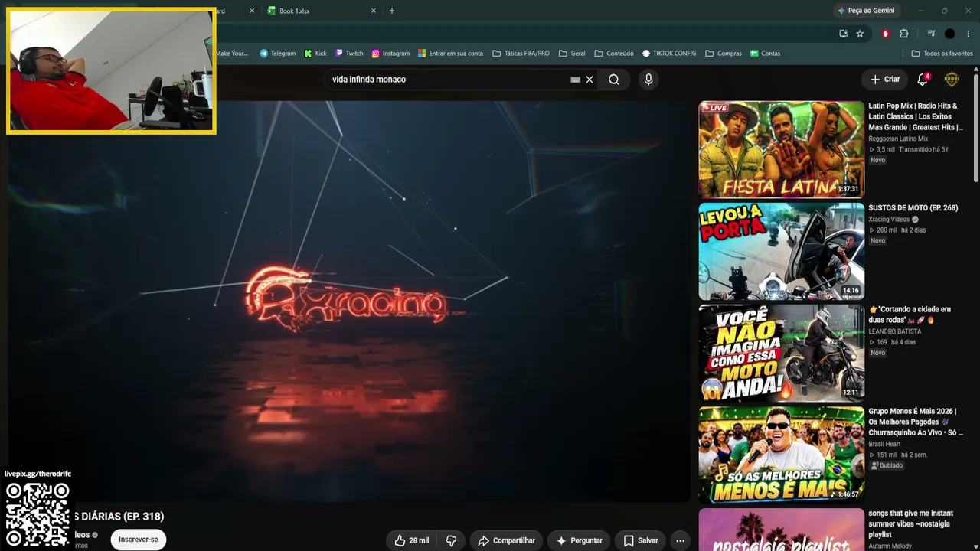
Task: Open the Levou a Porta video thumbnail
Action: (x=781, y=251)
